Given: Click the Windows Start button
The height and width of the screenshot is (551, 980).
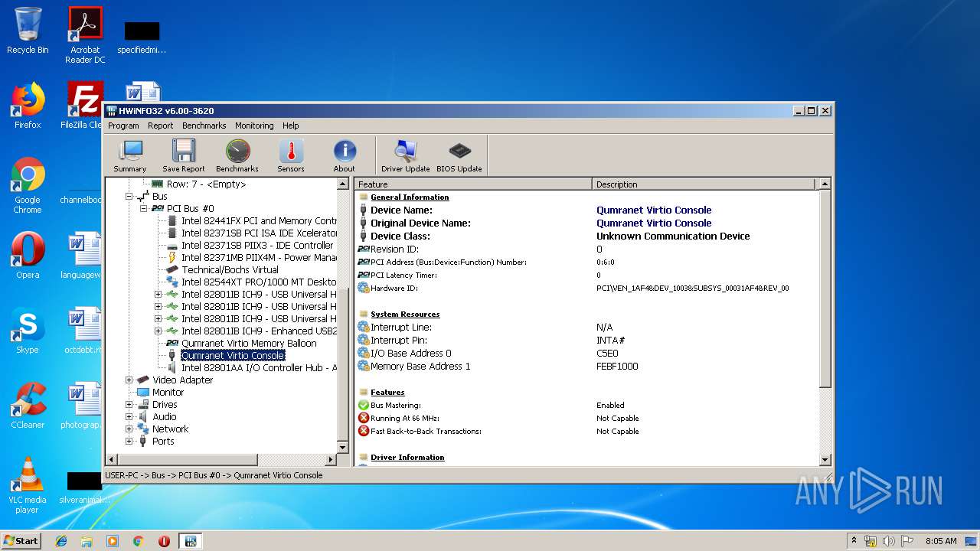Looking at the screenshot, I should [21, 540].
